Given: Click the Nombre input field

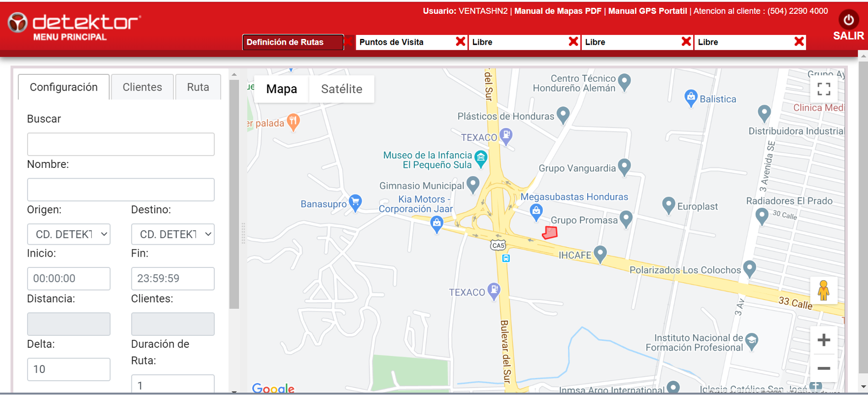Looking at the screenshot, I should [x=121, y=190].
